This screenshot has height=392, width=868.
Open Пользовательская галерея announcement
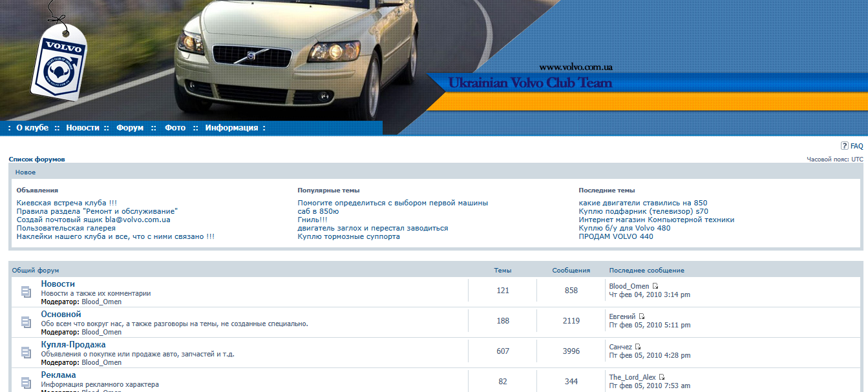(x=66, y=228)
